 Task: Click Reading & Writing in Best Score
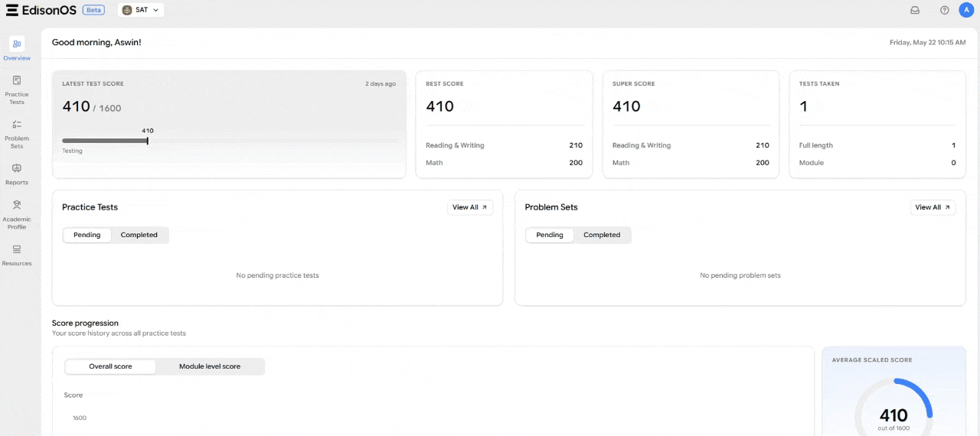(455, 145)
